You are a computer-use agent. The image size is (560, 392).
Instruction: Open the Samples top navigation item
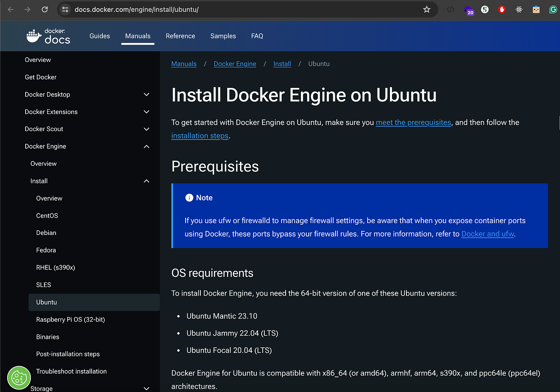[223, 36]
